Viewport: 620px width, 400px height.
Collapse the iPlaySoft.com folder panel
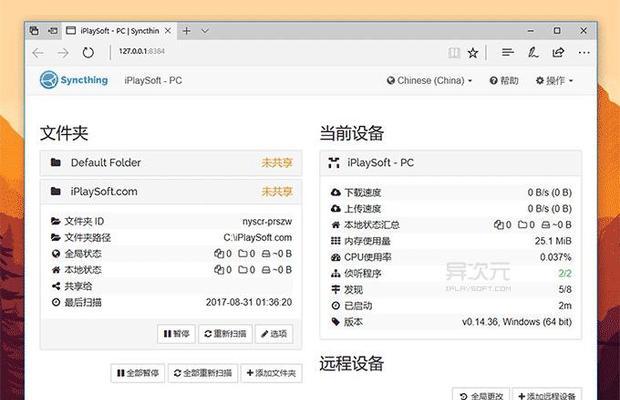(x=171, y=192)
